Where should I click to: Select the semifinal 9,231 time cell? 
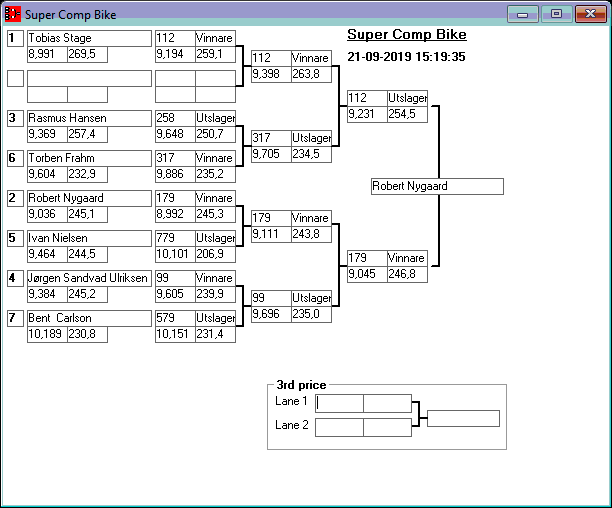367,114
